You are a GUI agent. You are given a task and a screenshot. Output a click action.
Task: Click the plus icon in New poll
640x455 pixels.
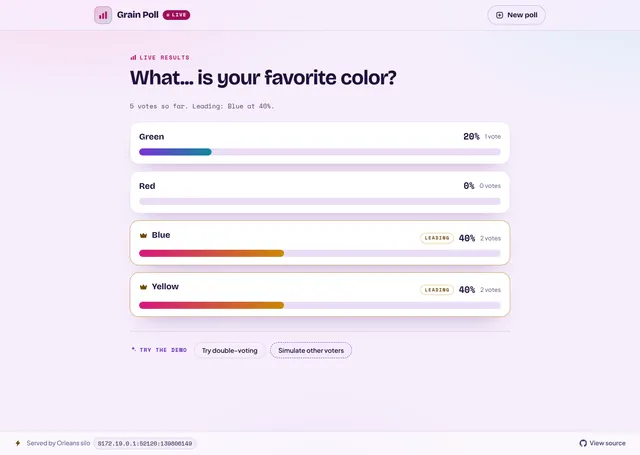(499, 15)
